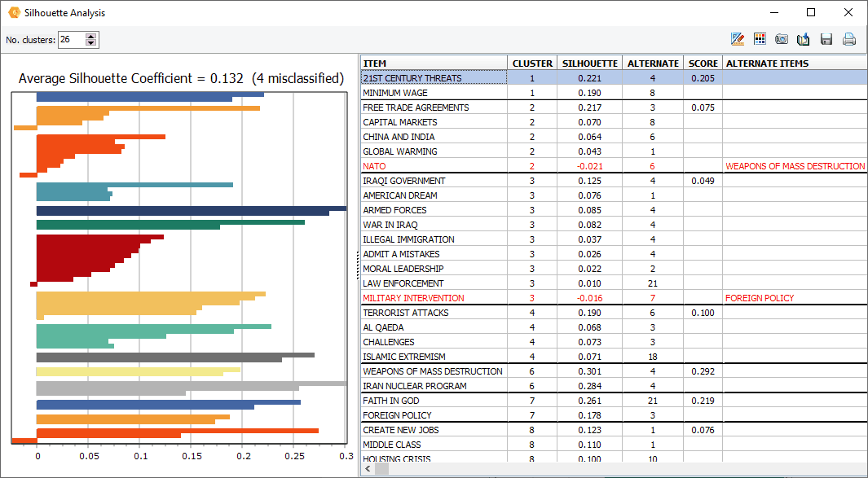This screenshot has height=478, width=868.
Task: Click the app icon in title bar
Action: (13, 13)
